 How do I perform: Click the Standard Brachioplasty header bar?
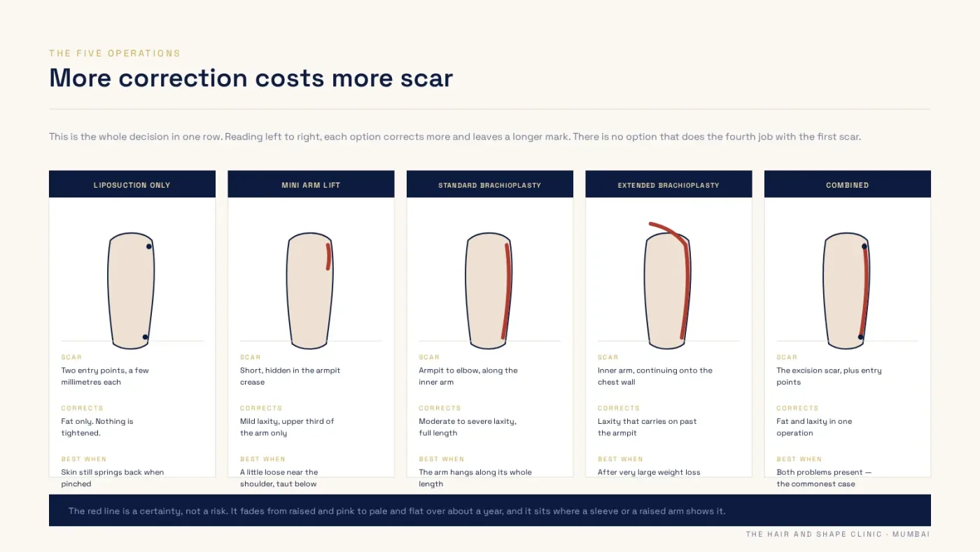490,184
